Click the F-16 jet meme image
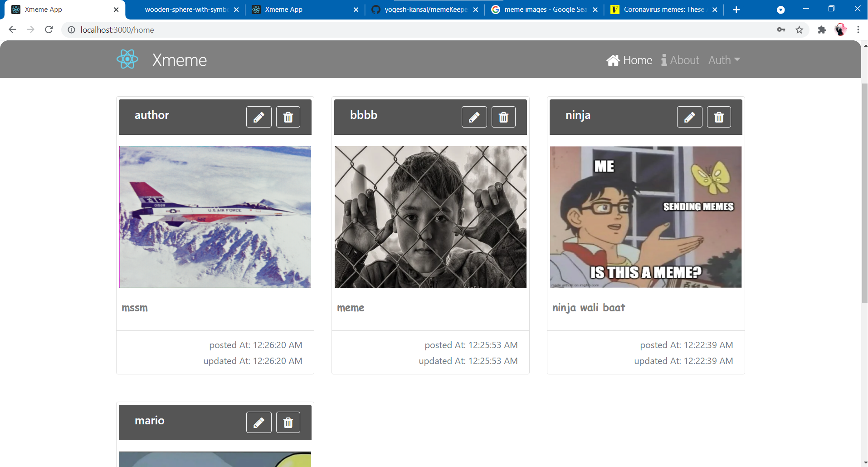This screenshot has width=868, height=467. [215, 217]
